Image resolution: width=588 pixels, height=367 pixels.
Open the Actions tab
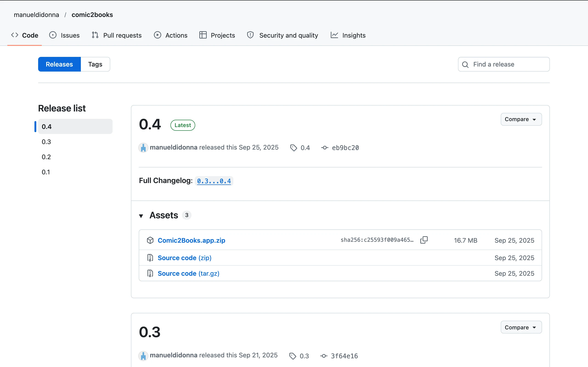pyautogui.click(x=171, y=35)
